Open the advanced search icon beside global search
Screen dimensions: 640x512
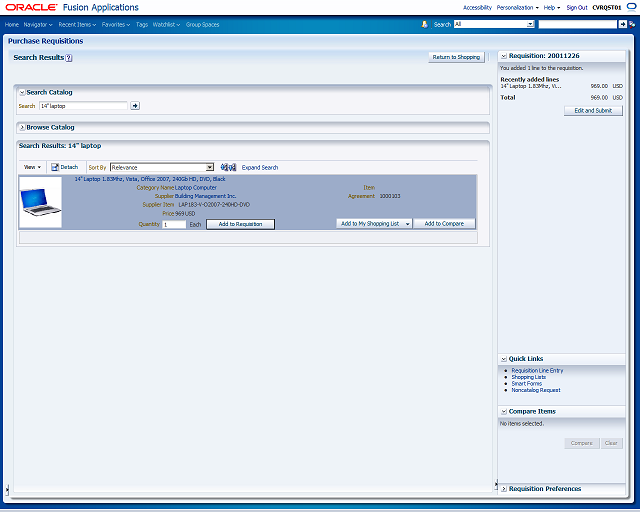tap(632, 24)
